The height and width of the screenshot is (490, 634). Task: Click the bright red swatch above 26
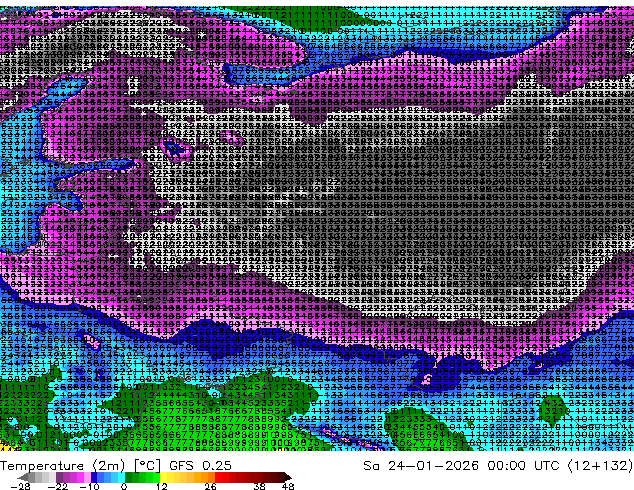[x=218, y=477]
